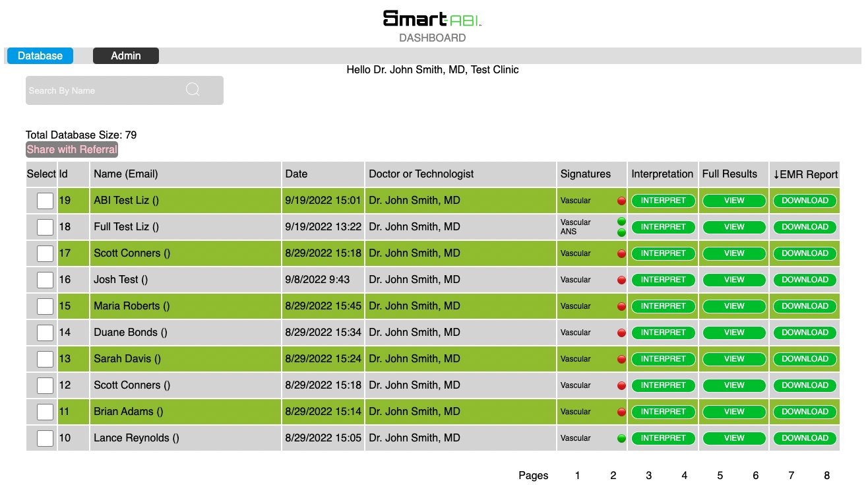This screenshot has height=485, width=868.
Task: Click red signature dot for Josh Test
Action: (621, 280)
